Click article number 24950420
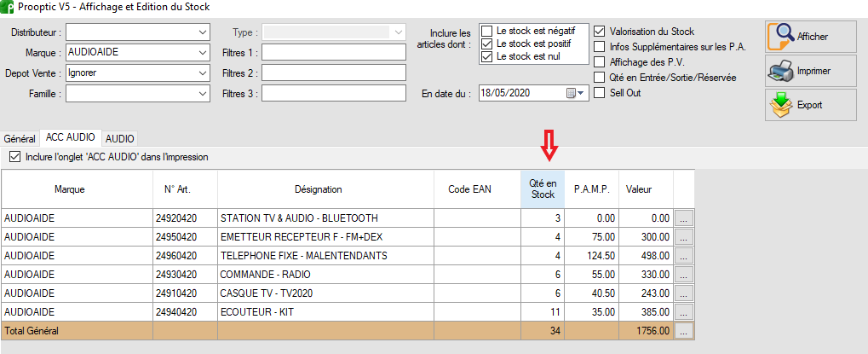Image resolution: width=868 pixels, height=354 pixels. point(176,237)
